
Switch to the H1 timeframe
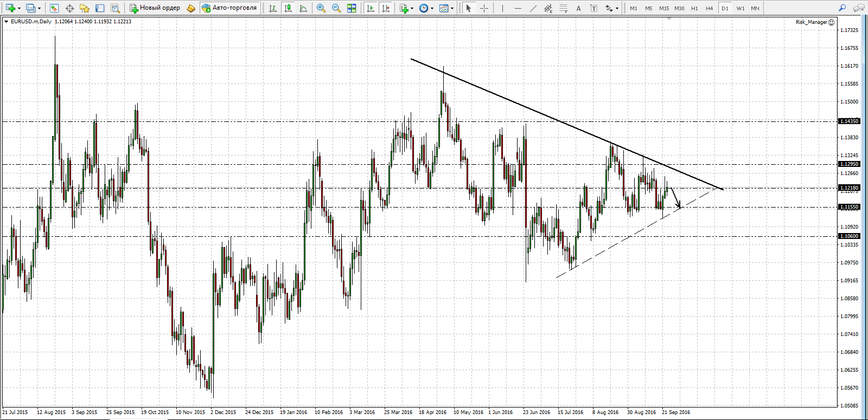tap(694, 8)
